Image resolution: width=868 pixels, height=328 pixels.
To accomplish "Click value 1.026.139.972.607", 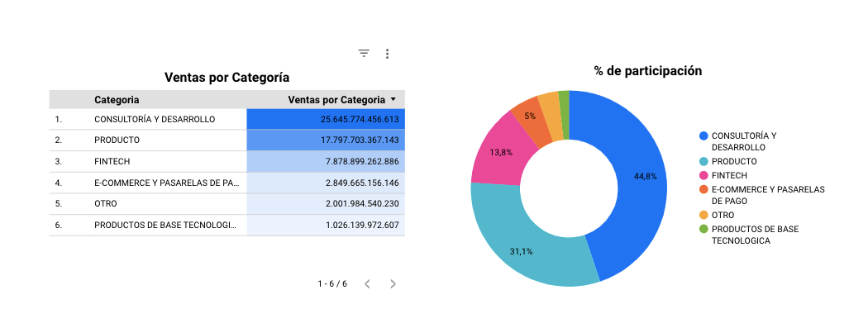I will pyautogui.click(x=362, y=225).
